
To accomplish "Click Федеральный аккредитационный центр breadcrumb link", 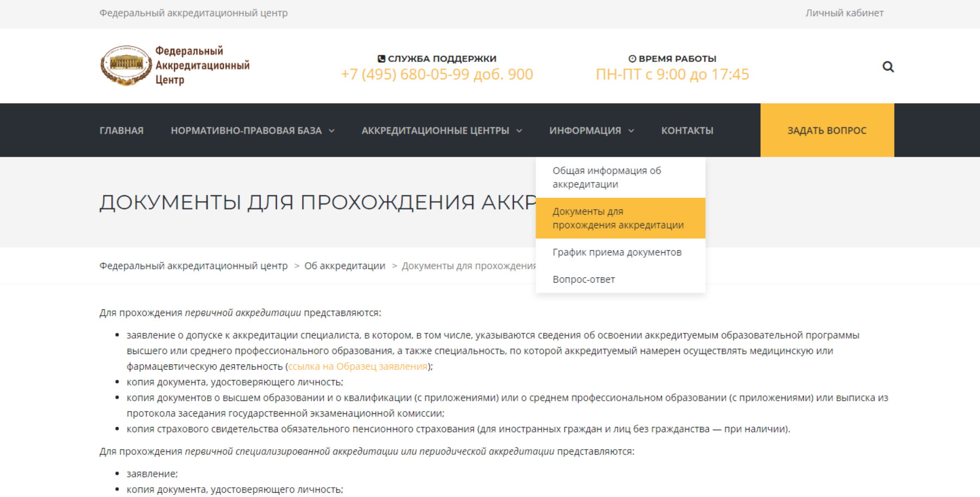I will pos(193,266).
